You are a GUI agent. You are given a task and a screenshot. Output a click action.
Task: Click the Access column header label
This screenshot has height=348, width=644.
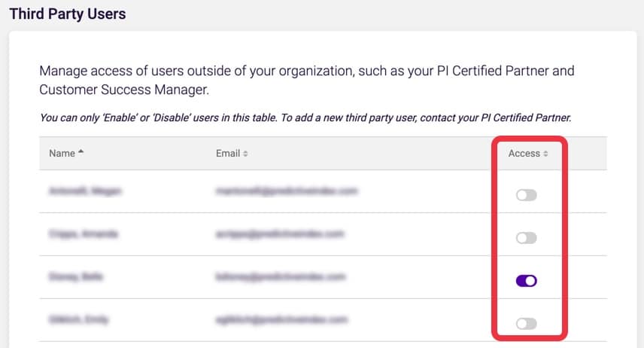pyautogui.click(x=524, y=154)
